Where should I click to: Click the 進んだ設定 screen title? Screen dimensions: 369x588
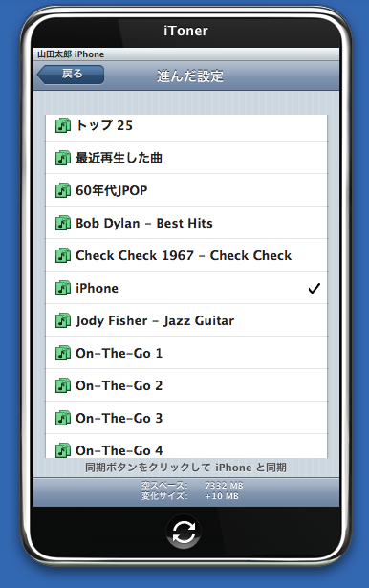pos(189,76)
